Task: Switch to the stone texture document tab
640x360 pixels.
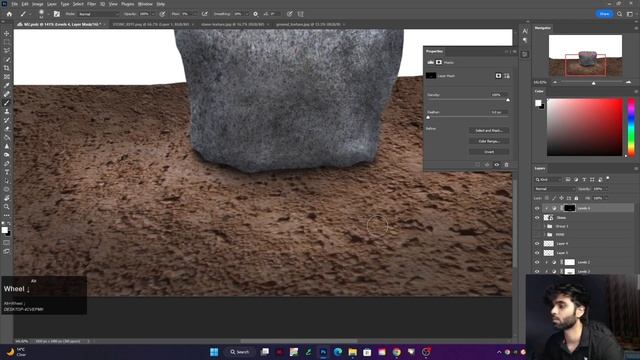Action: pos(232,24)
